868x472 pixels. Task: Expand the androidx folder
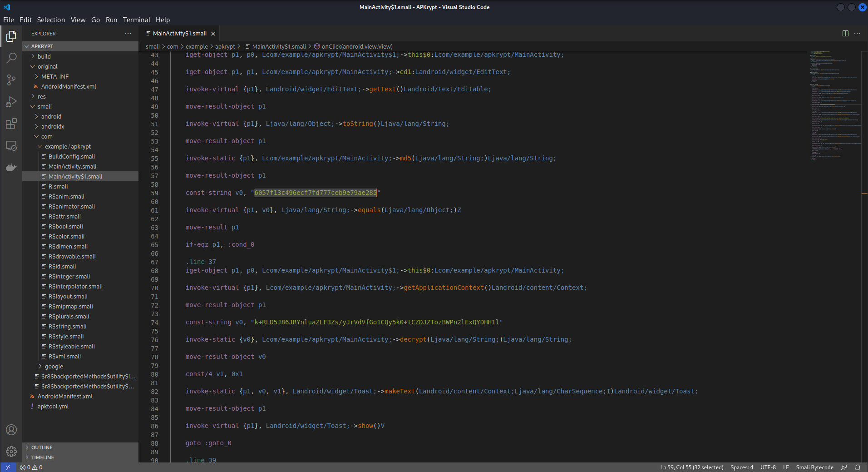tap(80, 126)
